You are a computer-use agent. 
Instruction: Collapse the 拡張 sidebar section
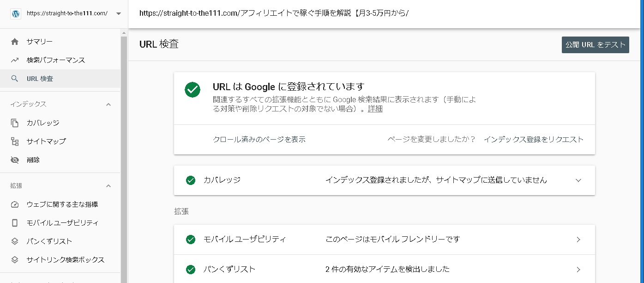(108, 186)
